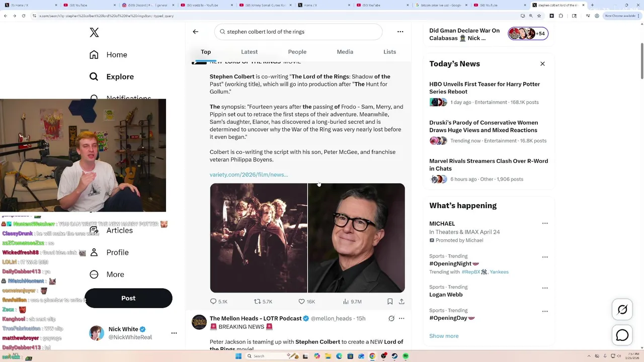The width and height of the screenshot is (644, 362).
Task: Open the Logan Webb trending topic
Action: tap(446, 295)
